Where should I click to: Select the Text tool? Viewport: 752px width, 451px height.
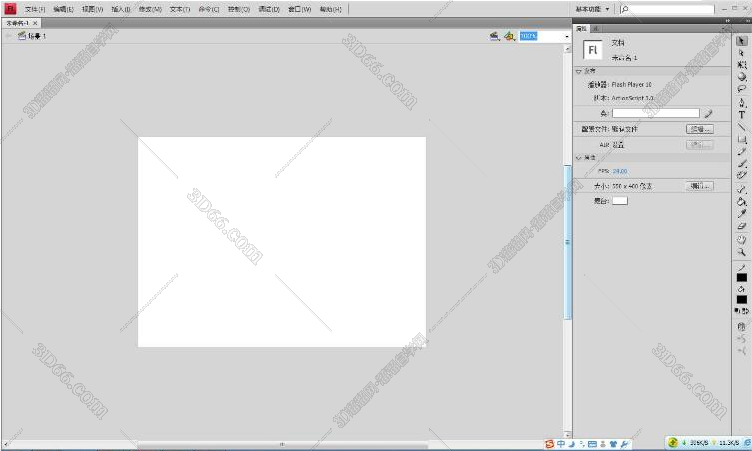pyautogui.click(x=741, y=115)
